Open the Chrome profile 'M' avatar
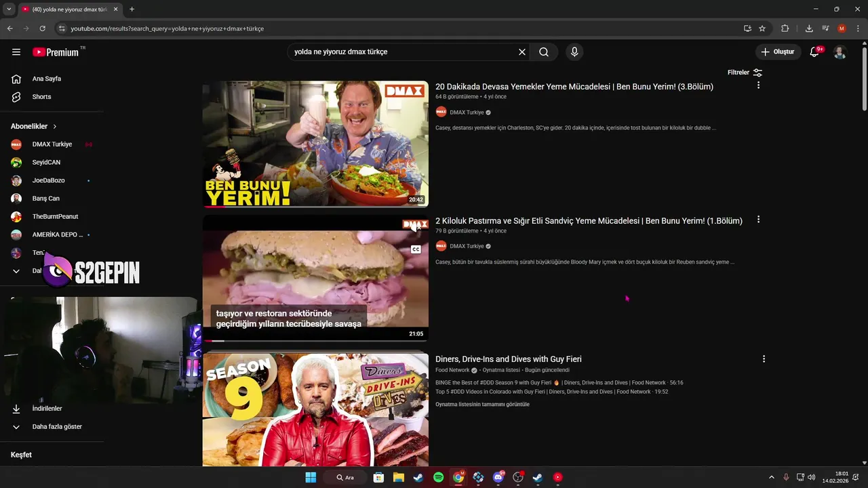The width and height of the screenshot is (868, 488). pos(842,28)
